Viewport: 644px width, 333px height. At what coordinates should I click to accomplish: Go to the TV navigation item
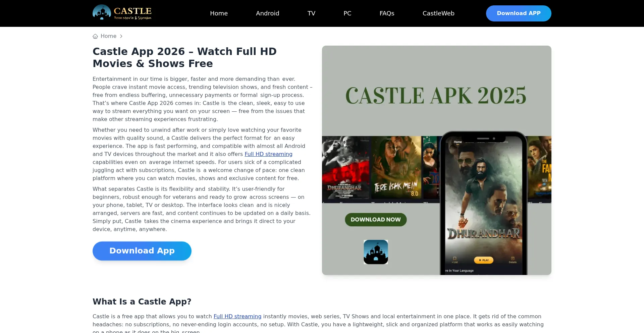[311, 13]
